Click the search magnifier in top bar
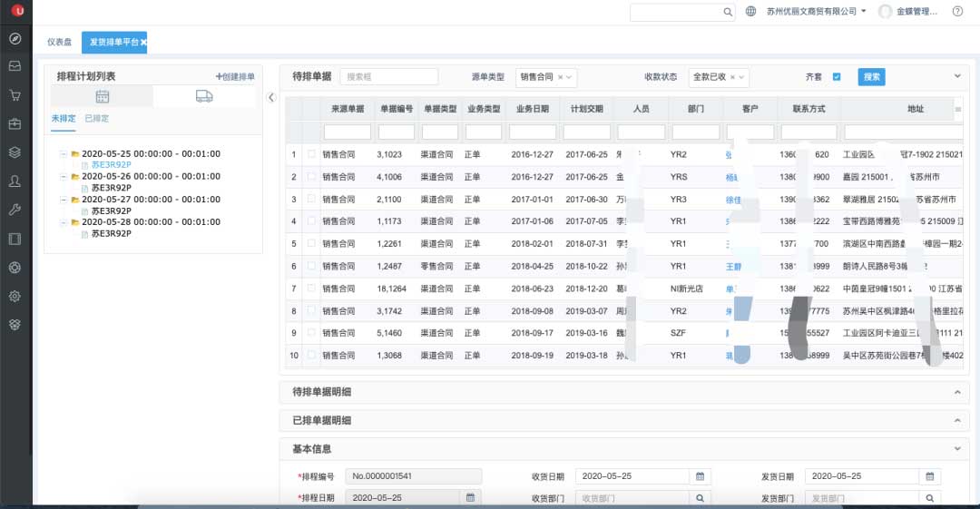This screenshot has height=509, width=980. (728, 12)
